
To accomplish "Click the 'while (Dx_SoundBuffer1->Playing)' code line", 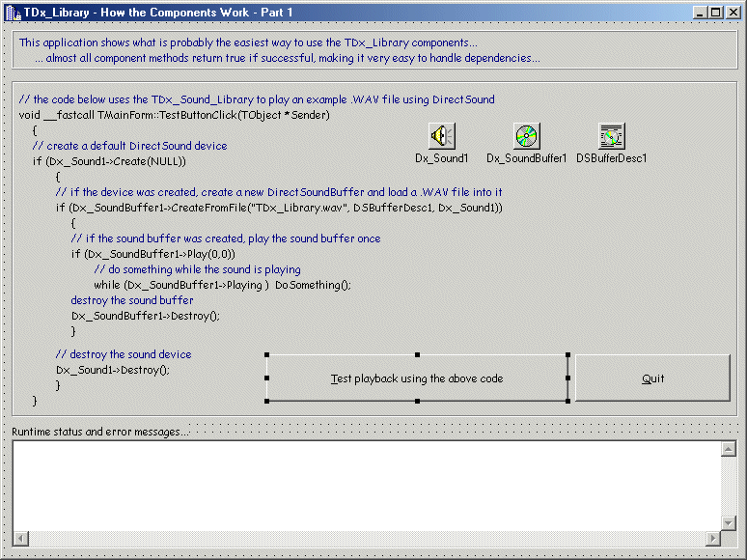I will coord(222,285).
